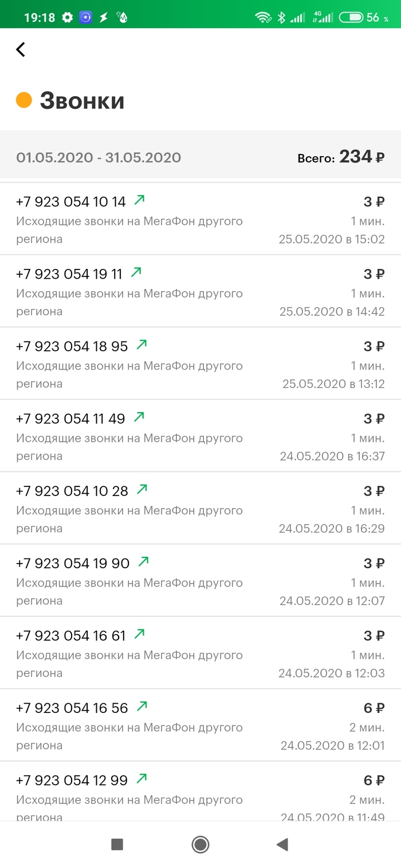Tap the Android home navigation button
The width and height of the screenshot is (401, 868).
(x=200, y=844)
